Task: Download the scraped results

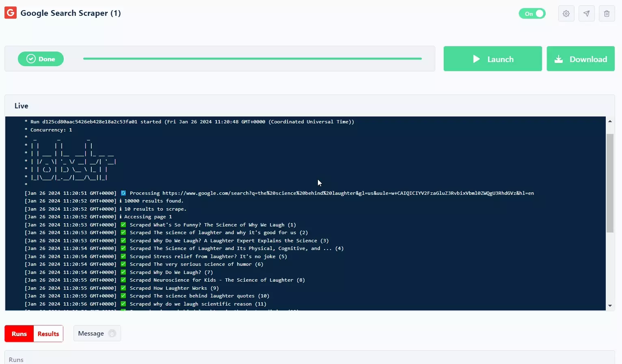Action: pyautogui.click(x=581, y=58)
